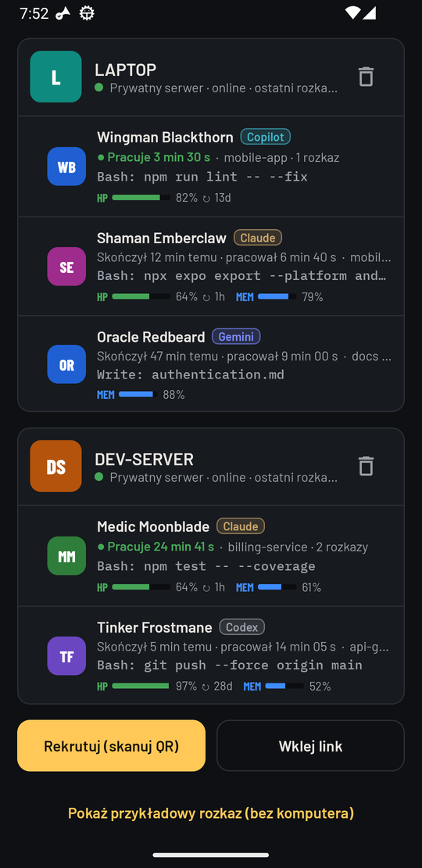The image size is (422, 868).
Task: Open Pokaż przykładowy rozkaz (bez komputera) link
Action: click(x=211, y=813)
